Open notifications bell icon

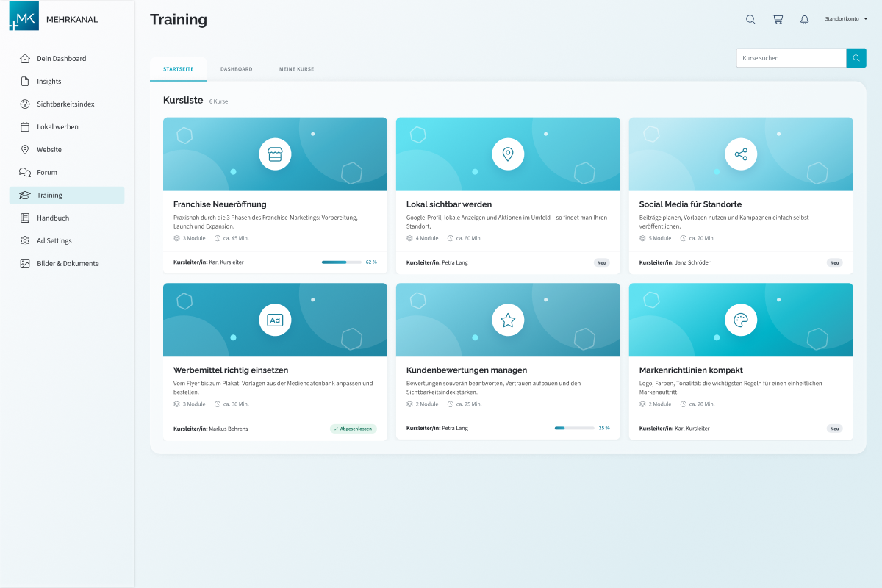[805, 20]
